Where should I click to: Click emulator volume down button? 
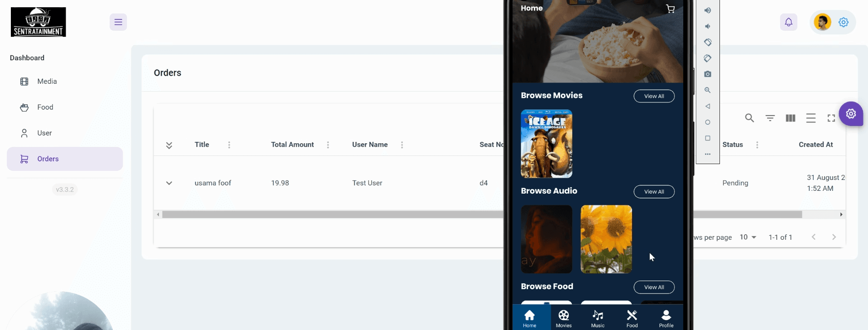click(708, 26)
